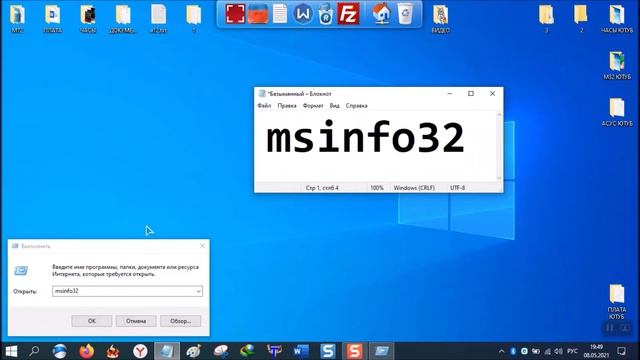Open the blue S icon on taskbar
This screenshot has height=360, width=640.
coord(328,351)
